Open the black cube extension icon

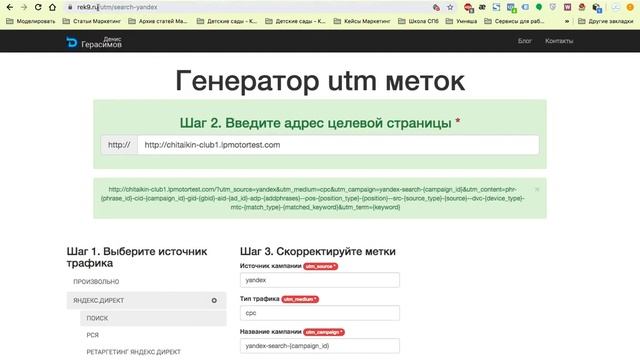pos(597,7)
